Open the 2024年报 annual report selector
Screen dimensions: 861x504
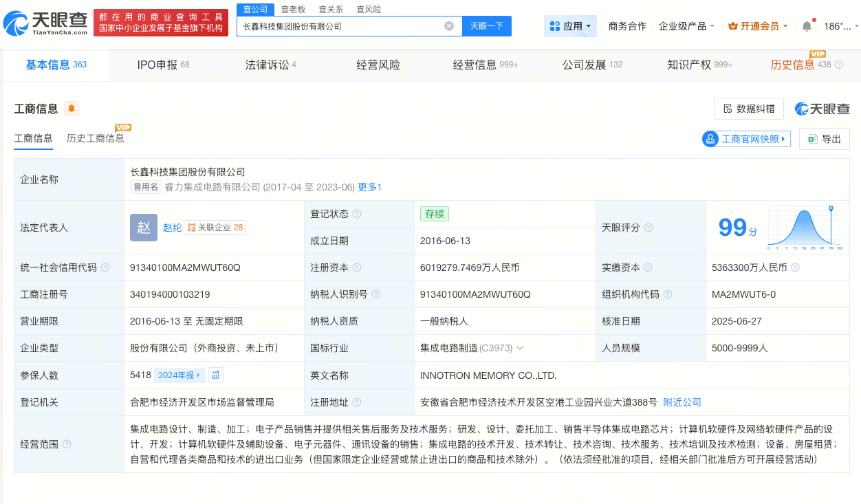[179, 375]
